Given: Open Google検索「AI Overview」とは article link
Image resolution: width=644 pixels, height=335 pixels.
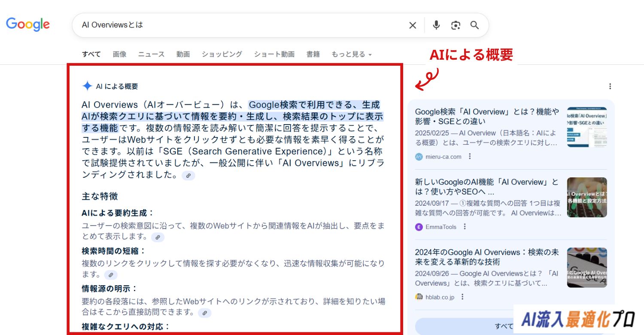Looking at the screenshot, I should pos(487,116).
